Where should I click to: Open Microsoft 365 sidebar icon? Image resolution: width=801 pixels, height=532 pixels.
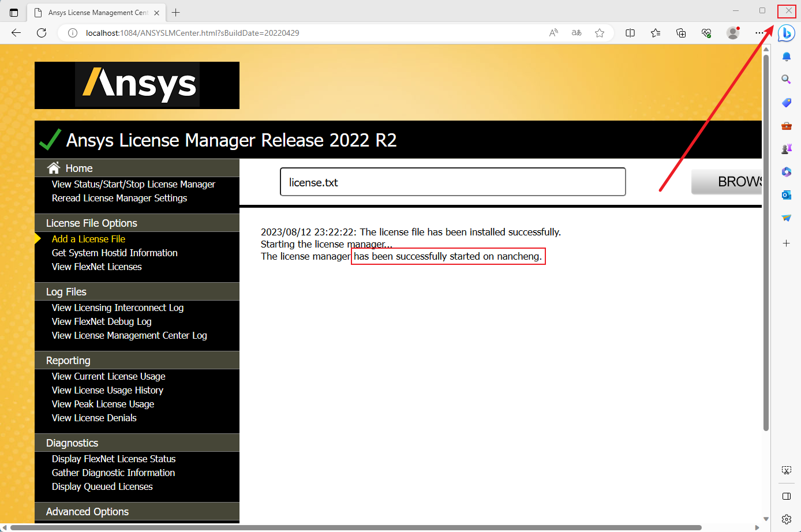coord(786,172)
